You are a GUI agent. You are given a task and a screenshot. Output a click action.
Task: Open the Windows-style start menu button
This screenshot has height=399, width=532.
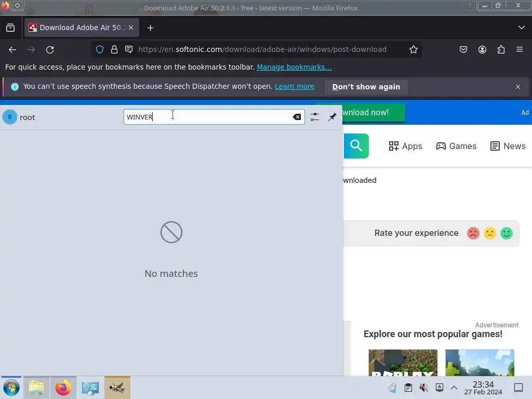(x=11, y=388)
